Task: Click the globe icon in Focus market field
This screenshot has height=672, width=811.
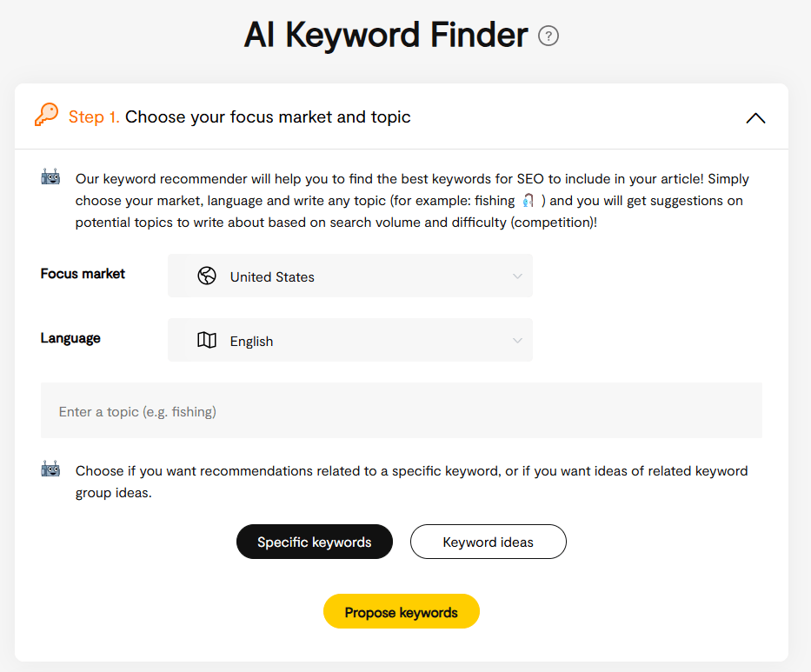Action: 207,276
